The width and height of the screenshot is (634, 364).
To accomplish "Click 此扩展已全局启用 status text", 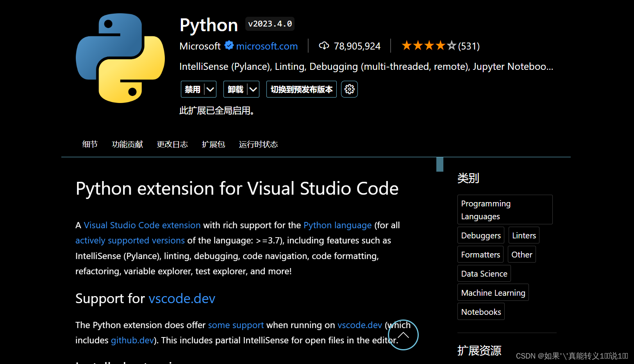I will coord(217,111).
